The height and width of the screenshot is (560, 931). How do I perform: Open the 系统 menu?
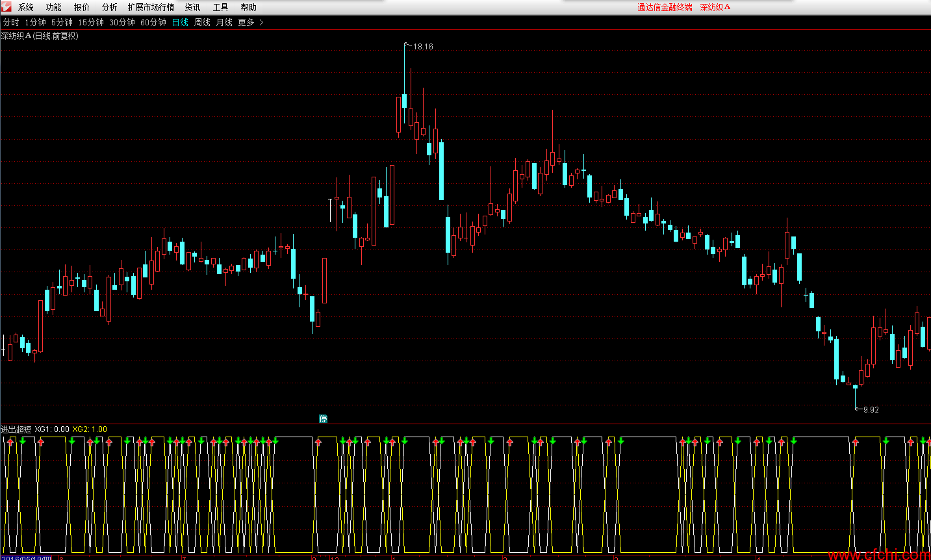26,7
